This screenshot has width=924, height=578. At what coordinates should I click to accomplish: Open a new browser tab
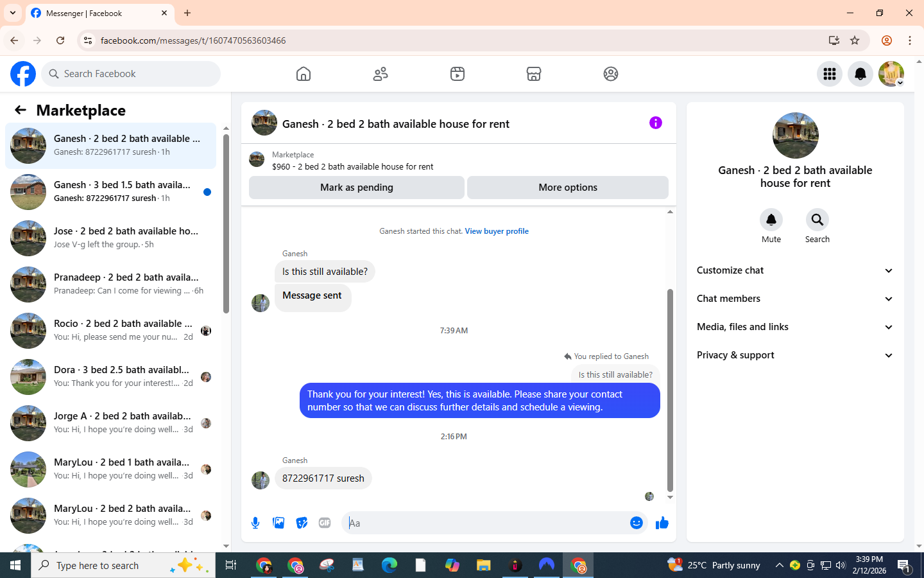187,13
